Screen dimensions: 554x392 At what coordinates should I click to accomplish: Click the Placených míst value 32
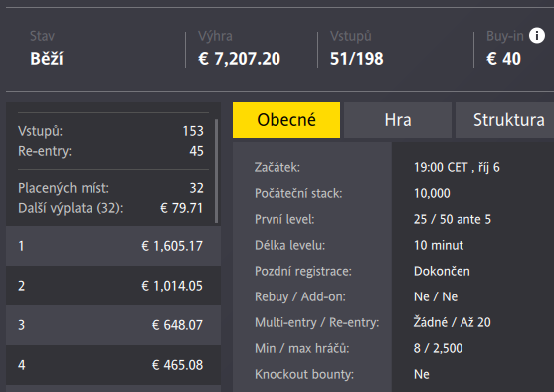(x=197, y=188)
